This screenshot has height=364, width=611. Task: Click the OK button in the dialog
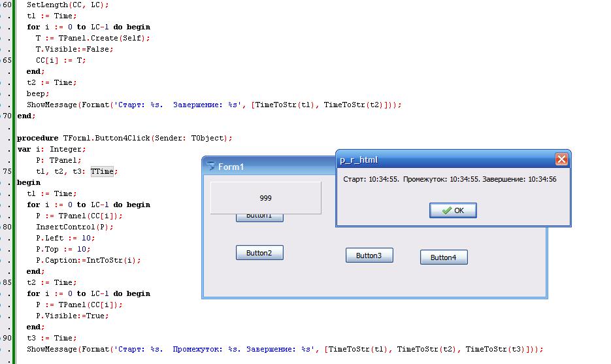[x=453, y=210]
